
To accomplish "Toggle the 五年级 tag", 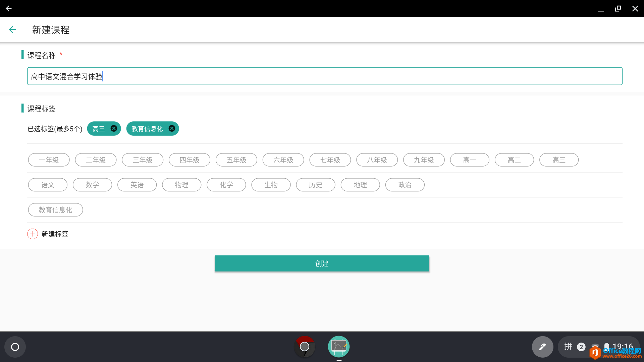I will (236, 160).
